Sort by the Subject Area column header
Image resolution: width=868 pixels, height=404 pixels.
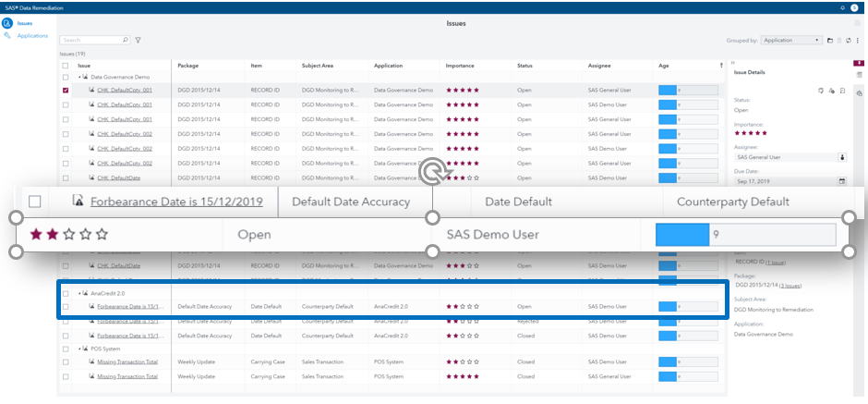coord(318,66)
